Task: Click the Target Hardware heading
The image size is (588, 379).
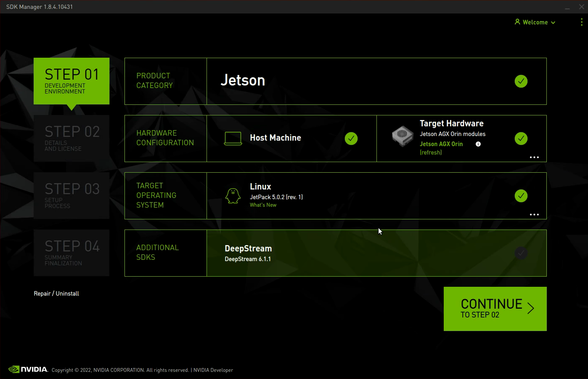Action: tap(452, 123)
